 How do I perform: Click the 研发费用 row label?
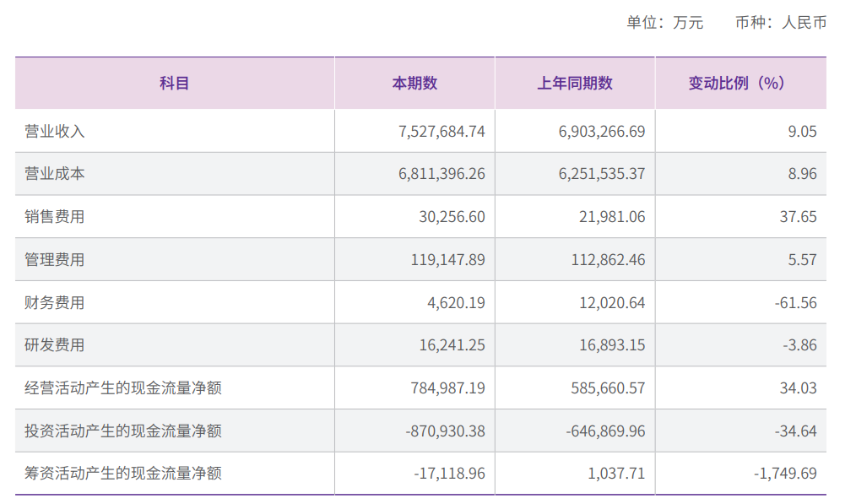55,345
